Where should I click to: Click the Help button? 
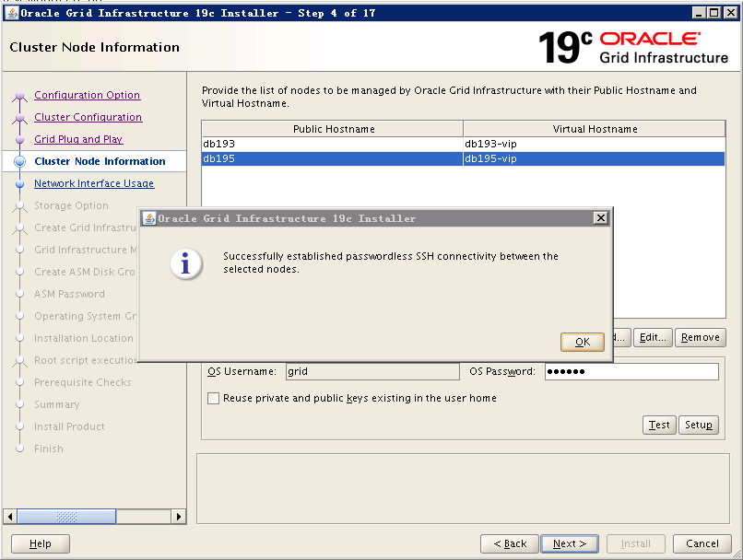41,544
